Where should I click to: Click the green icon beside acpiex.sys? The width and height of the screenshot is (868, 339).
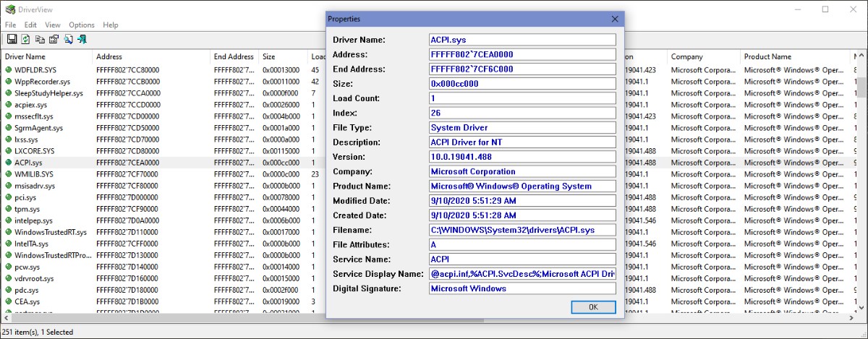point(9,105)
